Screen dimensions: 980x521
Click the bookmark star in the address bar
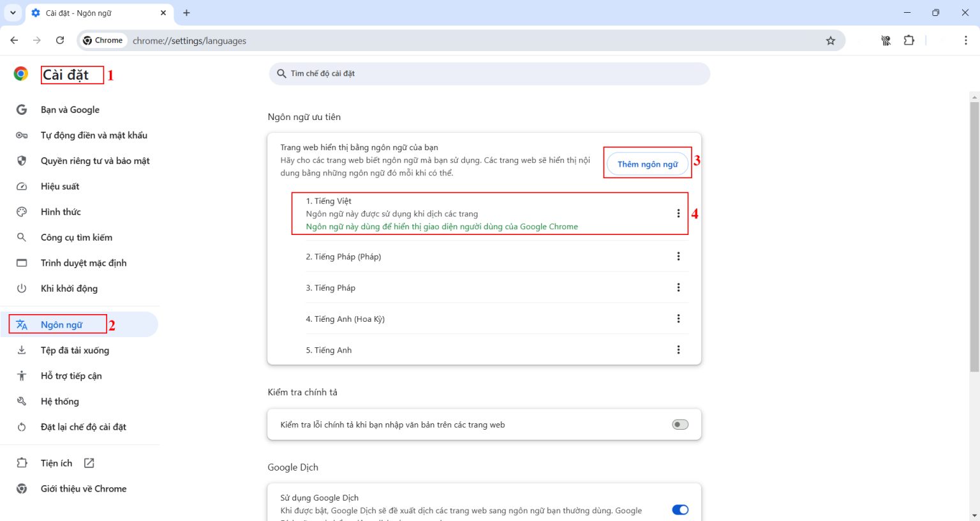pos(831,40)
